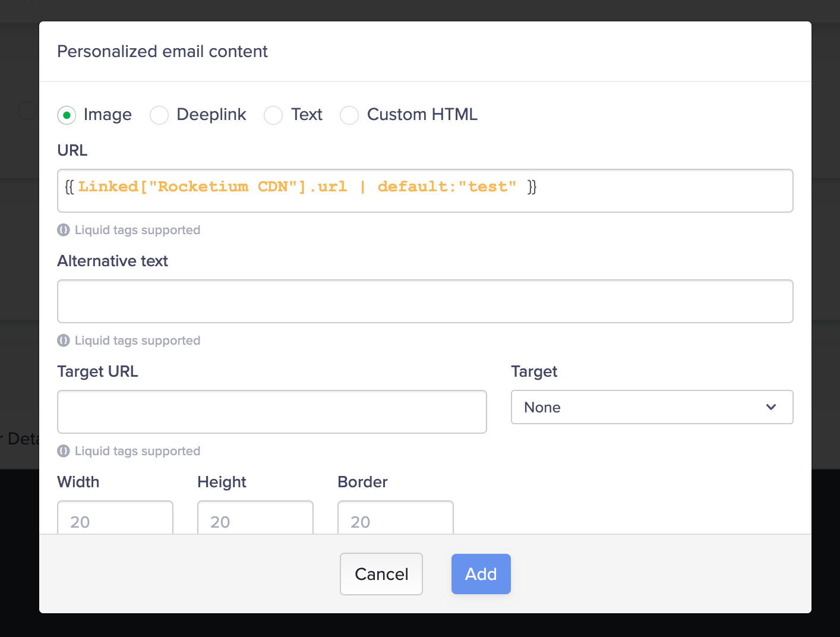This screenshot has width=840, height=637.
Task: Click the Border input field
Action: 396,518
